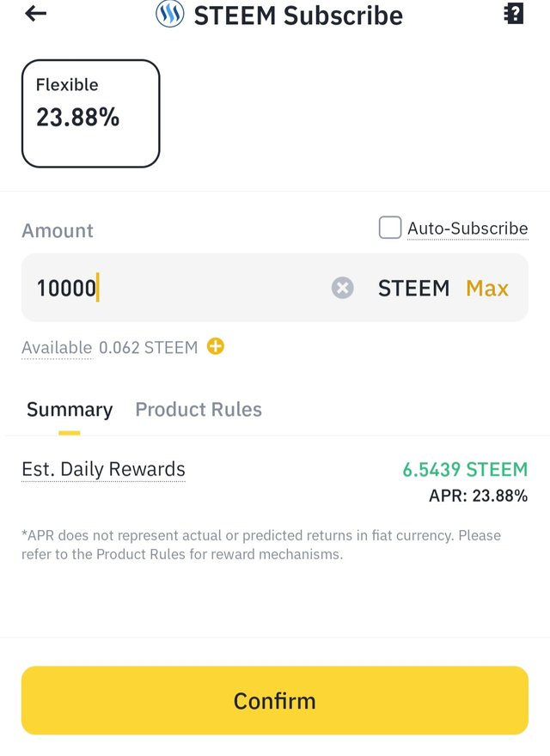Open the Auto-Subscribe explanation label
550x756 pixels.
pyautogui.click(x=467, y=229)
